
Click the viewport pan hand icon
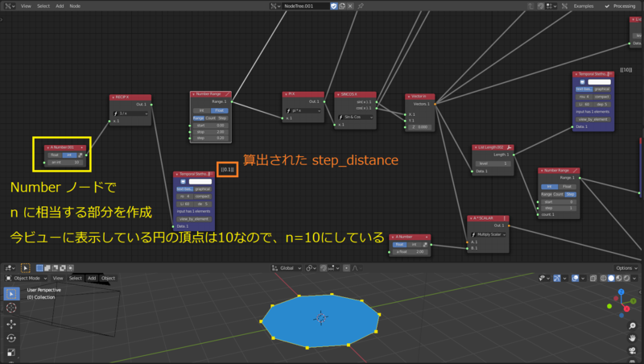coord(632,338)
